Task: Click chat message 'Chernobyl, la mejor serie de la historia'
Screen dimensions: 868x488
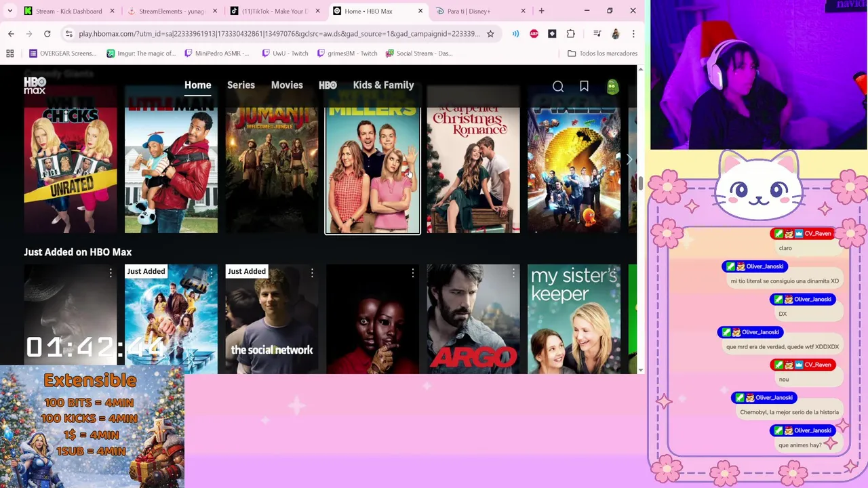Action: point(789,412)
